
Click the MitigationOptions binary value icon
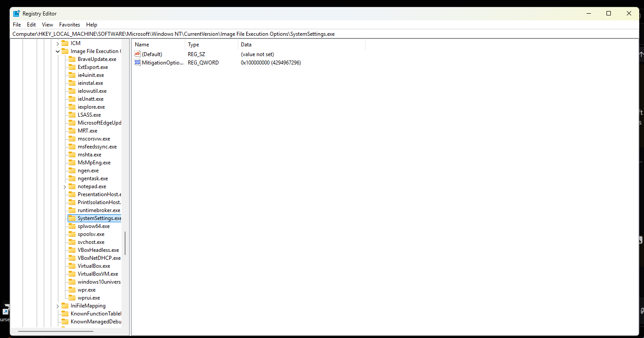(137, 63)
